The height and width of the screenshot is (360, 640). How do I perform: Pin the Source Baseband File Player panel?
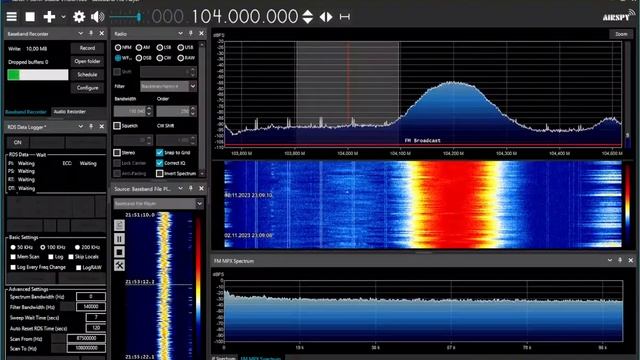191,189
